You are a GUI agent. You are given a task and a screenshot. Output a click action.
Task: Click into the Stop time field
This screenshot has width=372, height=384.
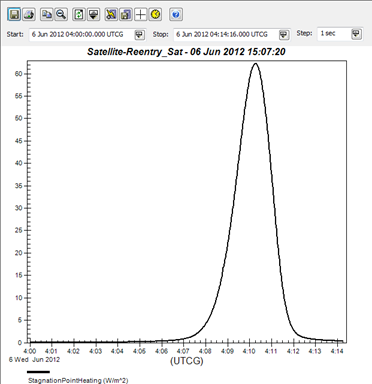tap(226, 35)
